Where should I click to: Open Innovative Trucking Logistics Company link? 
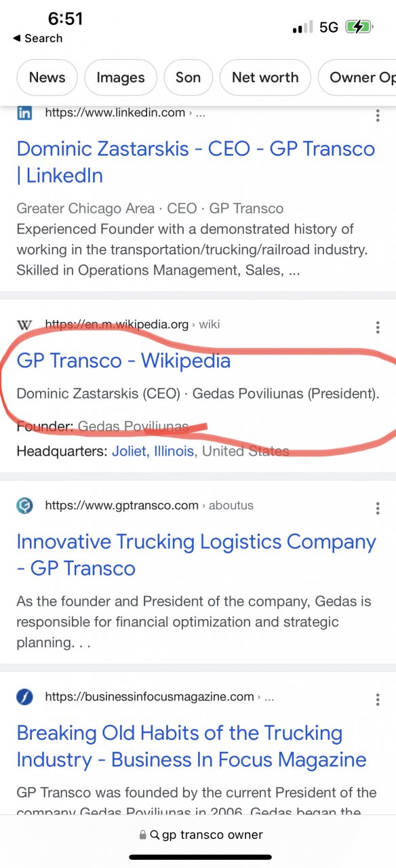pyautogui.click(x=196, y=555)
